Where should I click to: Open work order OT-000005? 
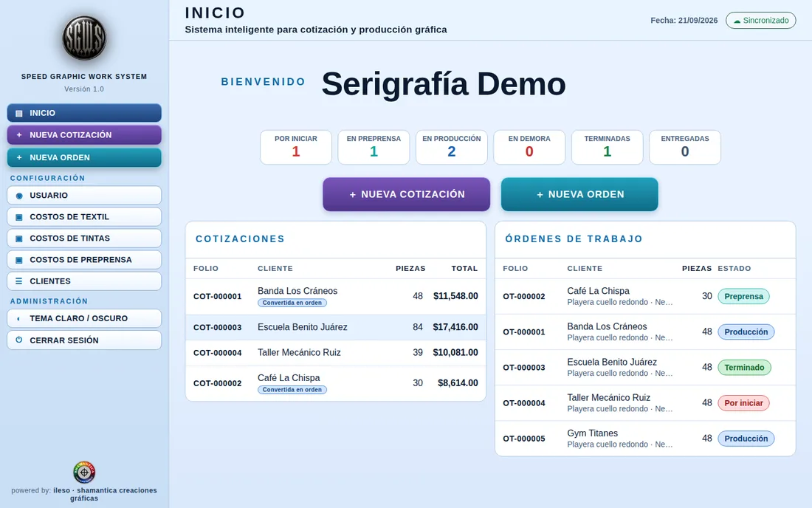coord(645,439)
